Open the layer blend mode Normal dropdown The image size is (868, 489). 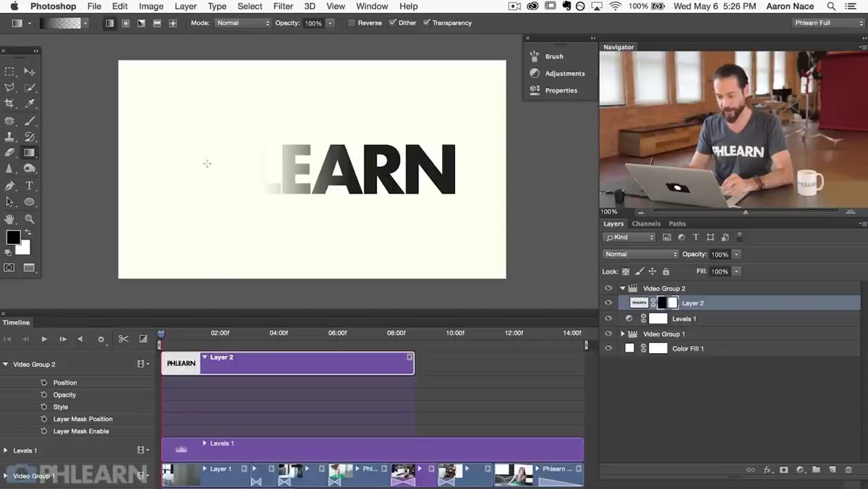(x=641, y=254)
